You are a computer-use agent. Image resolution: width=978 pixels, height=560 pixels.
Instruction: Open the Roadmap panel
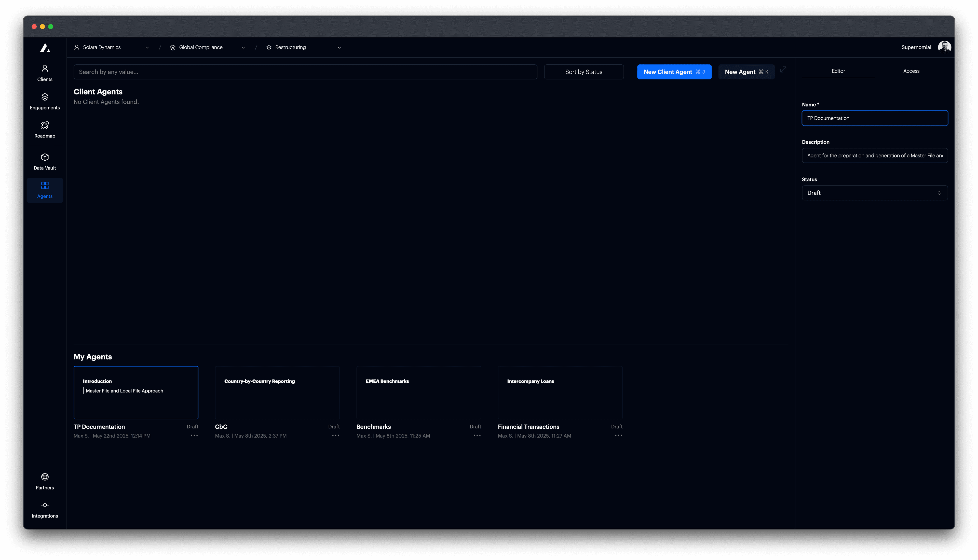pyautogui.click(x=45, y=129)
